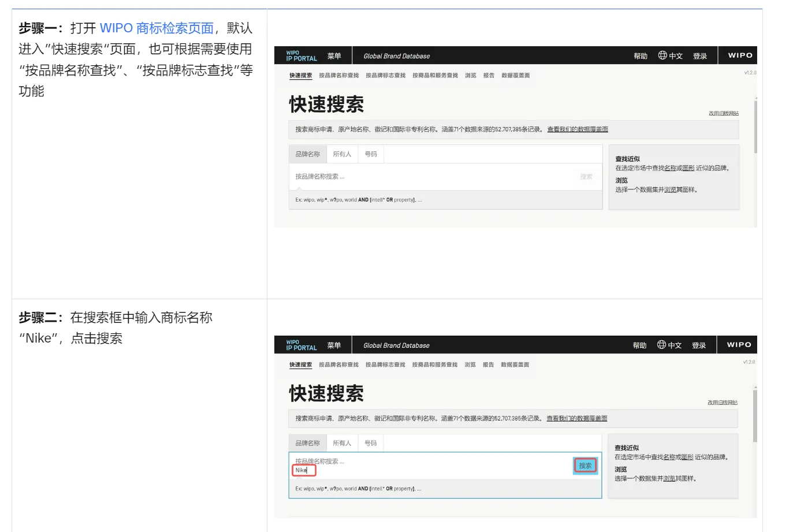Open the WIPO 商标检索页面 hyperlink in step one text

pos(157,28)
